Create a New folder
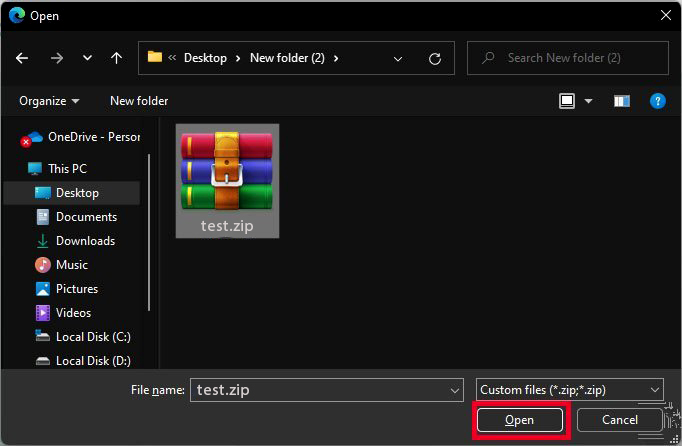 139,101
